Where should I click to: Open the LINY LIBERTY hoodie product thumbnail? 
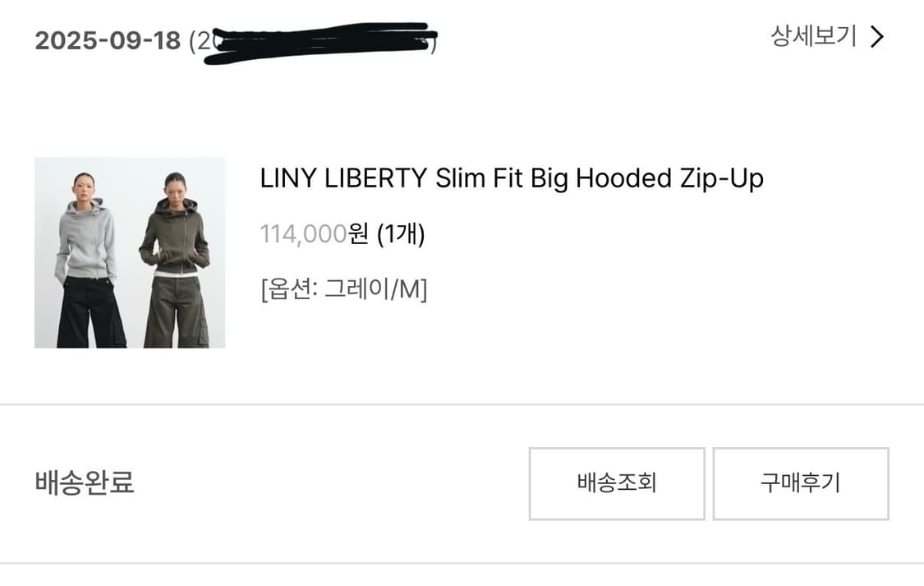point(130,253)
